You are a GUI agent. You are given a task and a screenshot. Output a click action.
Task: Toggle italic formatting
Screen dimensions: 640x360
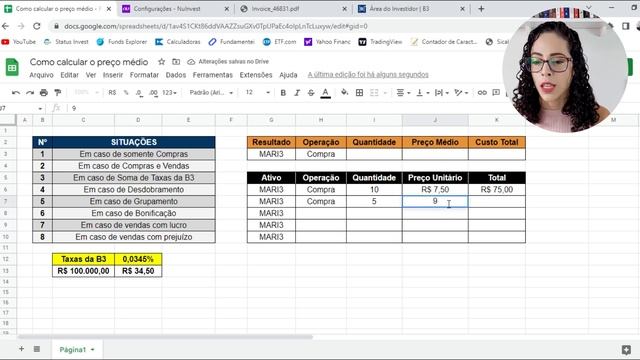coord(297,93)
